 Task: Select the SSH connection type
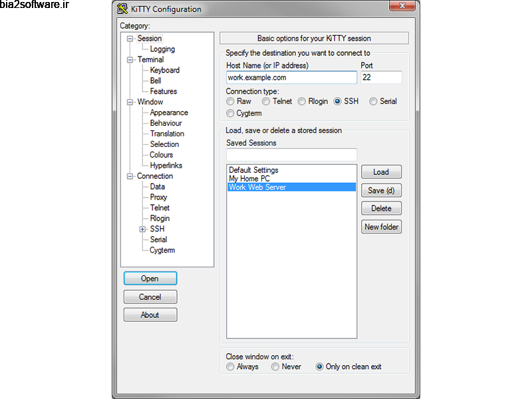click(338, 102)
